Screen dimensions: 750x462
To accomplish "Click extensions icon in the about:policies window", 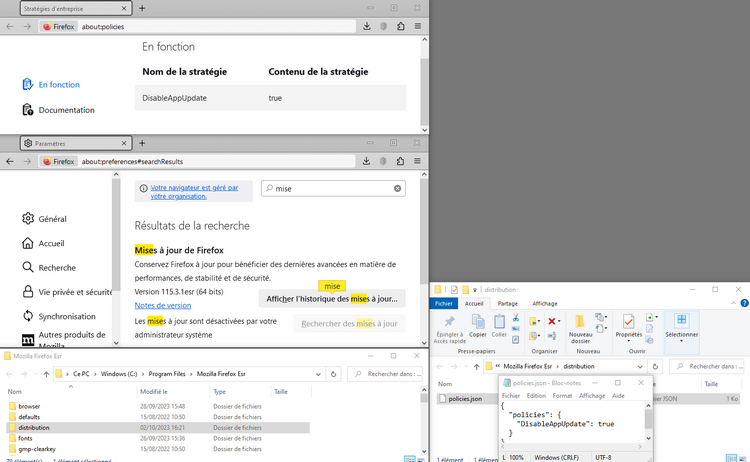I will 400,26.
